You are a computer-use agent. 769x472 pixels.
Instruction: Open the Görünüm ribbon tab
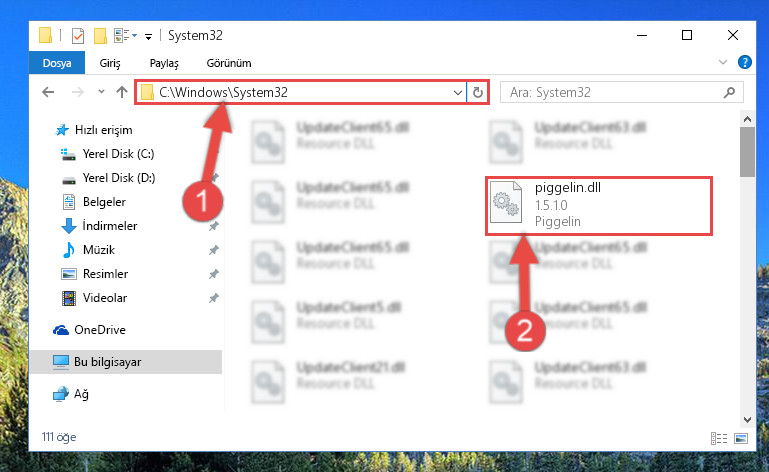[229, 63]
